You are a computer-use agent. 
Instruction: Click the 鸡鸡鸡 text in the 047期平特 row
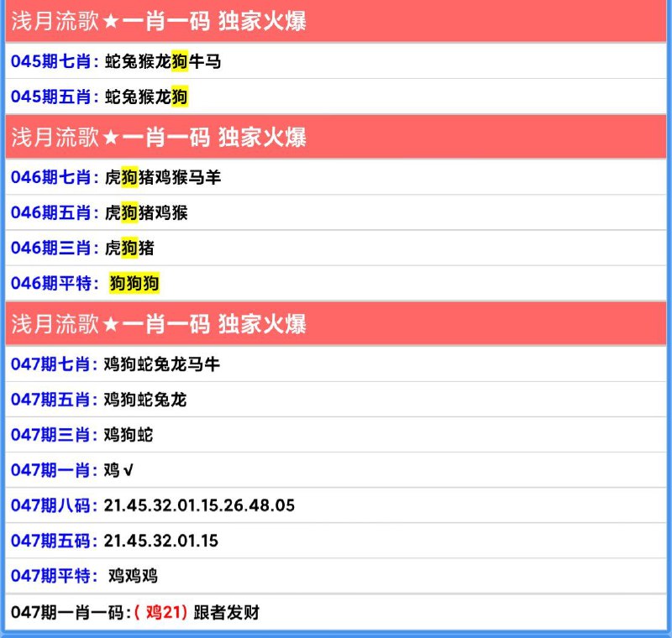(x=133, y=576)
